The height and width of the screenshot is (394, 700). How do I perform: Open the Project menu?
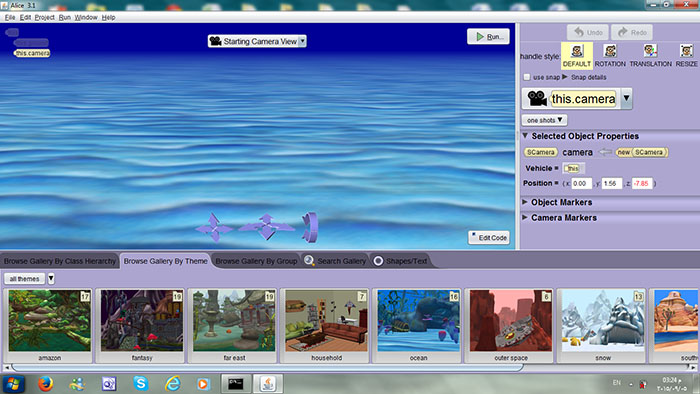click(44, 17)
